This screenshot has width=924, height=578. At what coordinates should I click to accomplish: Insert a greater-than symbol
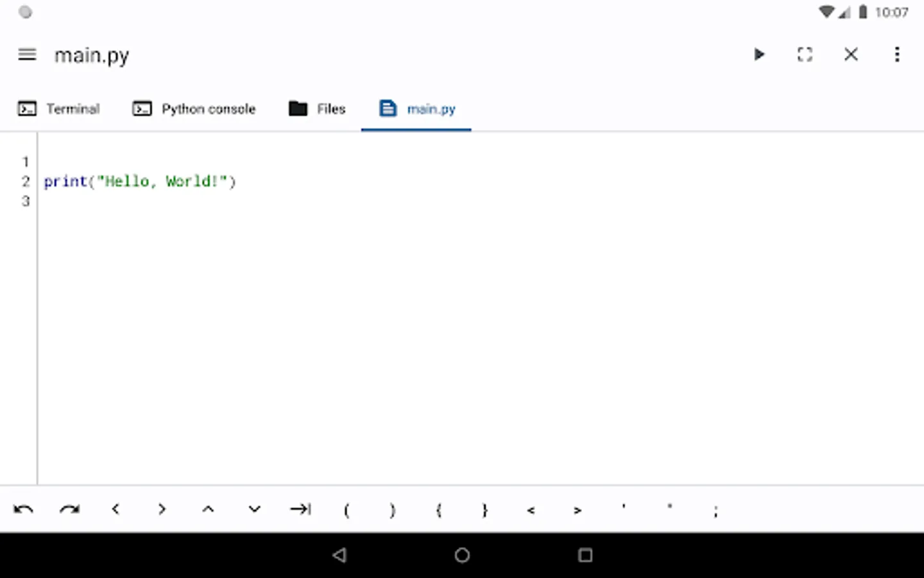coord(577,511)
